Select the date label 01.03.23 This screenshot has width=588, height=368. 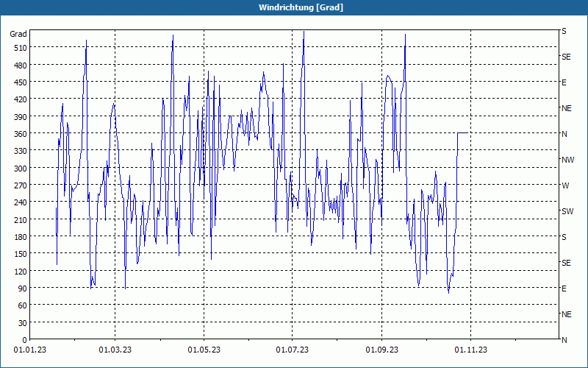tap(115, 350)
